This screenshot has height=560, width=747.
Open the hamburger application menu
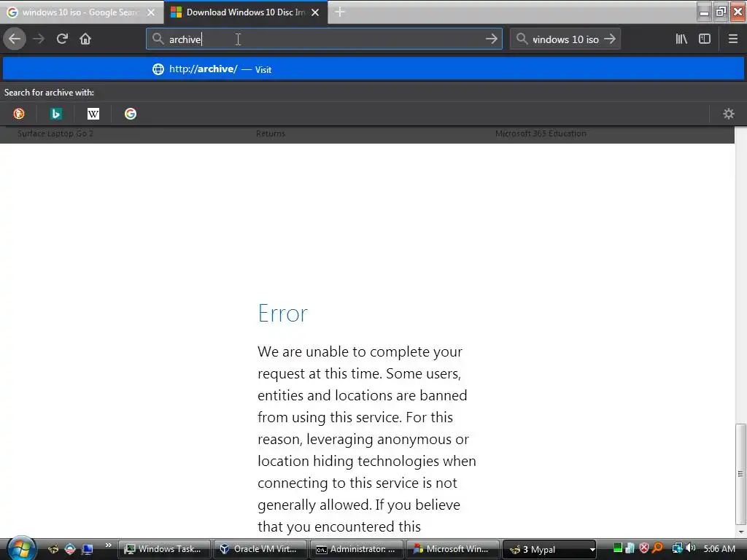coord(733,39)
